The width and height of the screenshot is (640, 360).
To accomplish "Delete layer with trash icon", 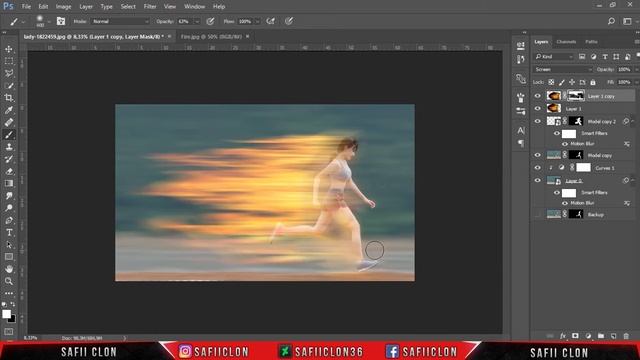I will pyautogui.click(x=626, y=336).
